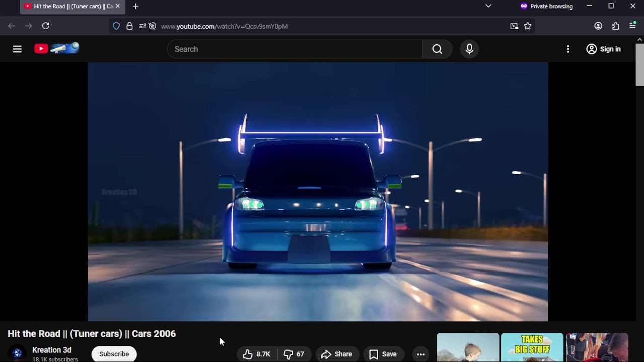Click the search magnifier button
Viewport: 644px width, 362px height.
tap(437, 49)
